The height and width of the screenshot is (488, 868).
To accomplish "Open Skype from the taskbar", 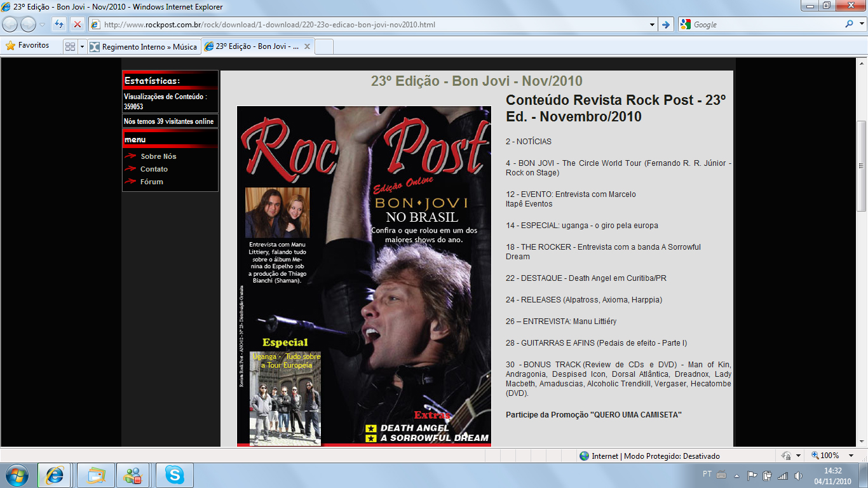I will pos(175,475).
